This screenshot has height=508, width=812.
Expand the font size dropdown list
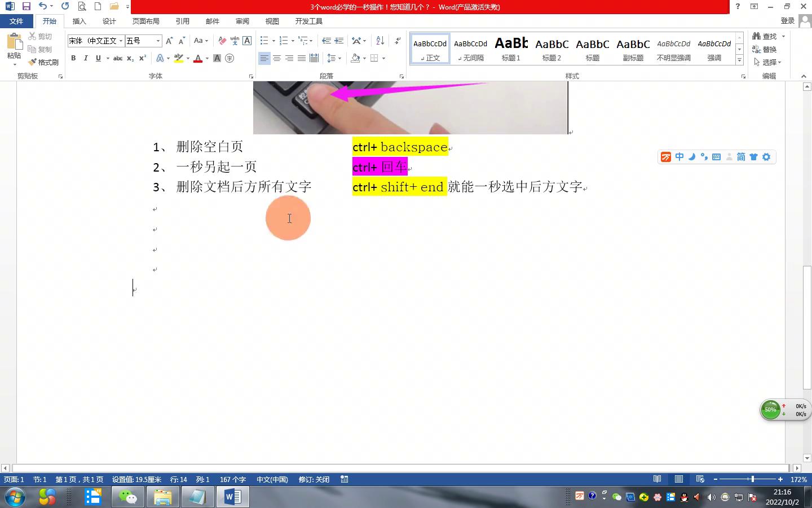158,41
